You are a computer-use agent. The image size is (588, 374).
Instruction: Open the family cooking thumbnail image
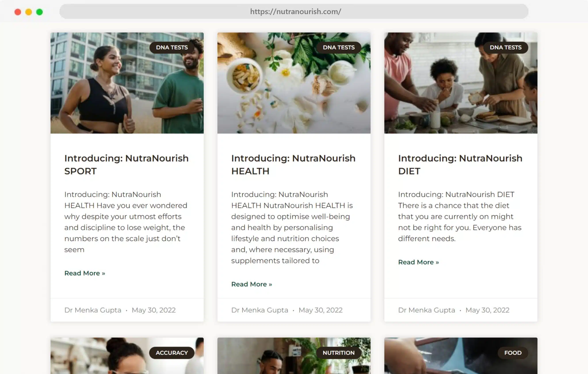point(461,83)
